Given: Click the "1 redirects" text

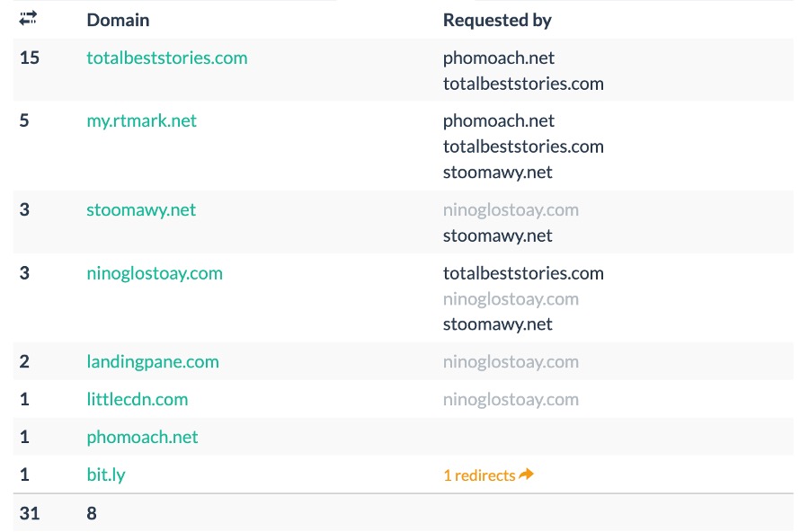Looking at the screenshot, I should (479, 475).
